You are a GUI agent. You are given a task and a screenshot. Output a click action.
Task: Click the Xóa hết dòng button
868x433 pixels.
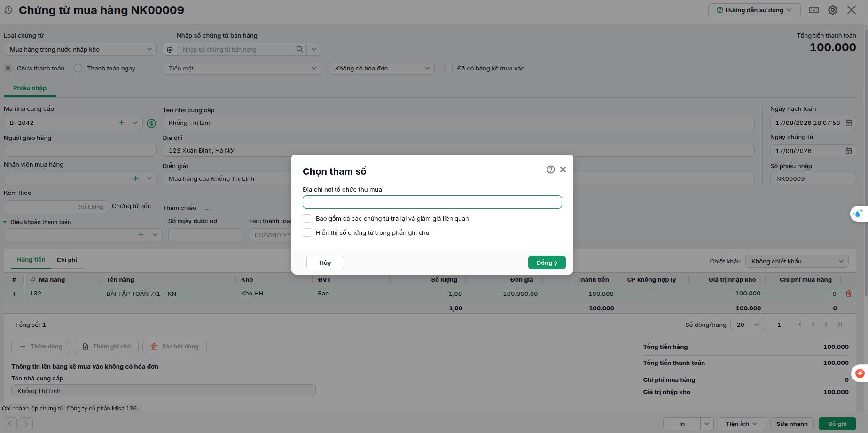pyautogui.click(x=174, y=347)
